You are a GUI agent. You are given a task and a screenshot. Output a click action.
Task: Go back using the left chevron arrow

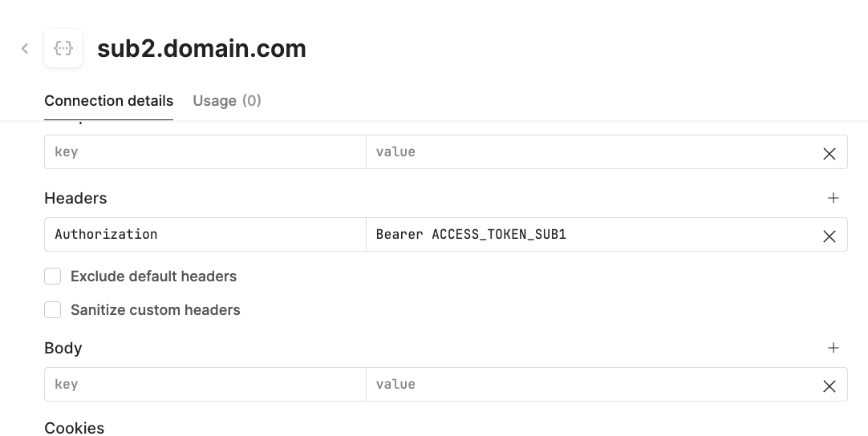click(x=25, y=49)
